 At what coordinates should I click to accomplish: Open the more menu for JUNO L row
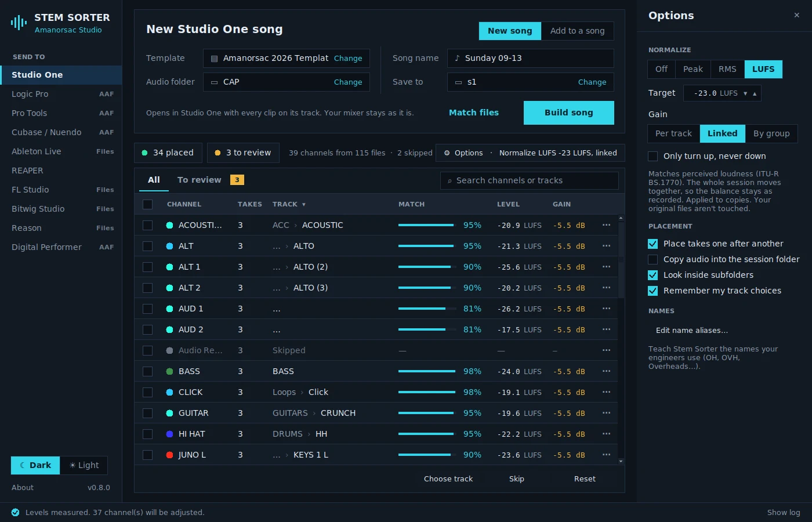[606, 455]
